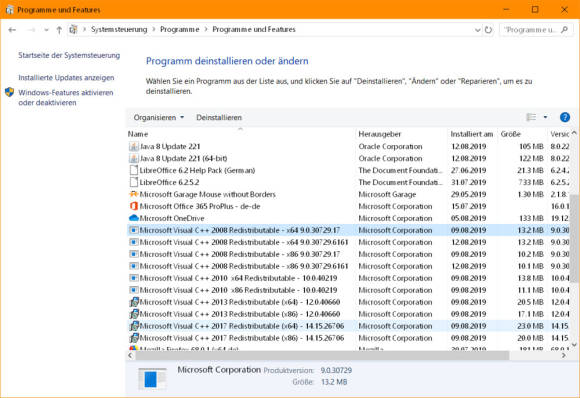This screenshot has width=580, height=398.
Task: Click the blue help question mark icon
Action: (564, 117)
